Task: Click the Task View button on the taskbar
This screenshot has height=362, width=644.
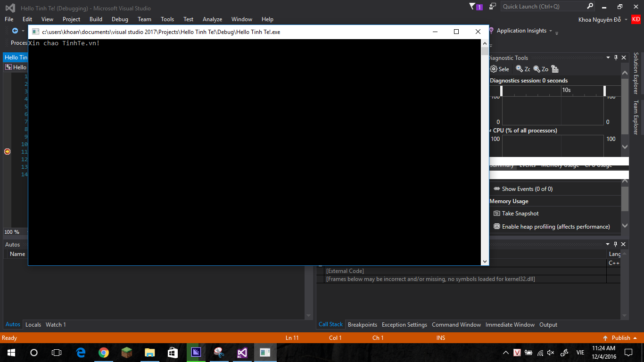Action: [x=57, y=352]
